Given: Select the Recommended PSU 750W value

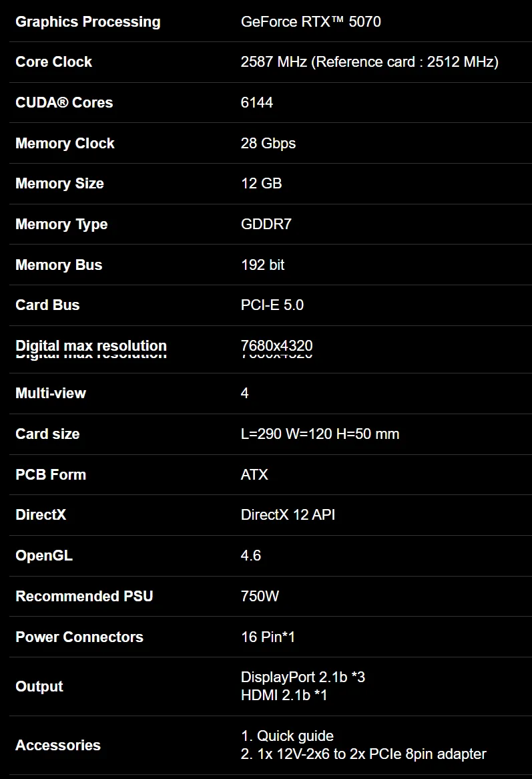Looking at the screenshot, I should coord(260,596).
